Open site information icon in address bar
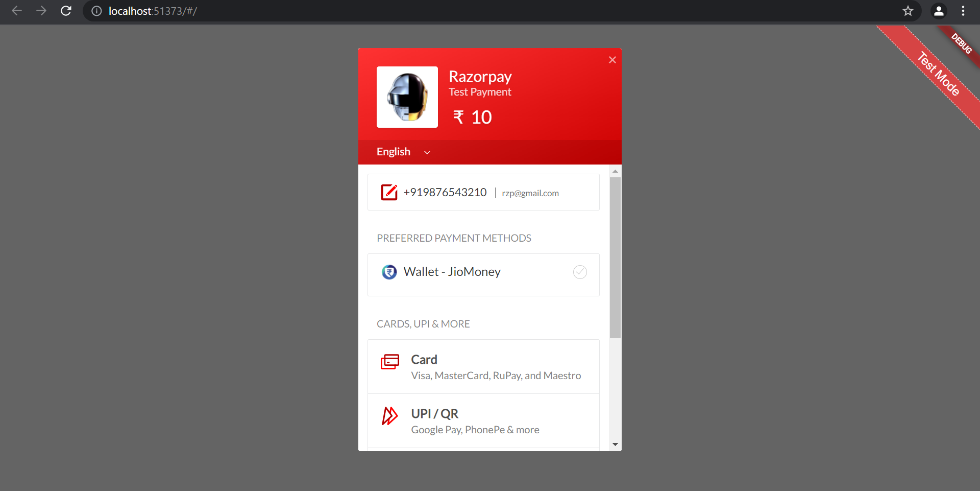Screen dimensions: 980x491 point(96,11)
